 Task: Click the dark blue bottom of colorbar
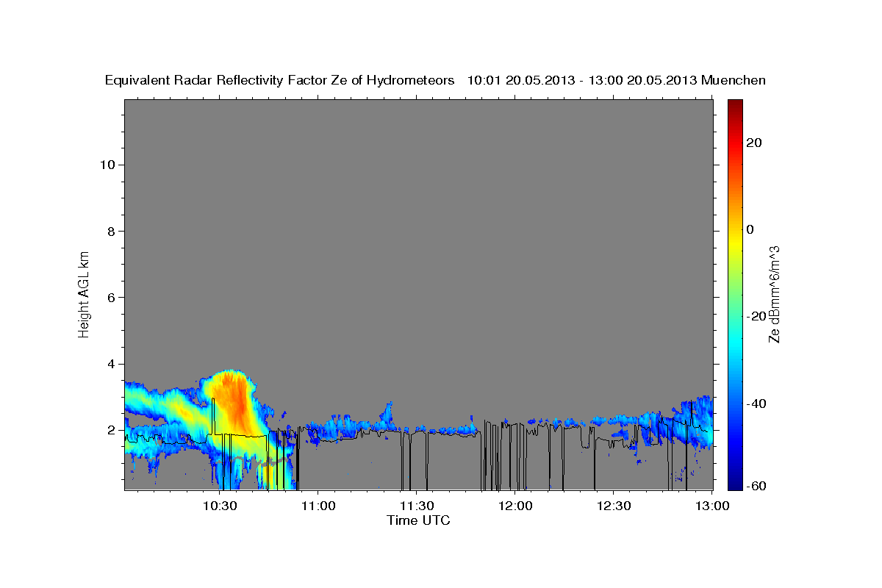click(735, 484)
